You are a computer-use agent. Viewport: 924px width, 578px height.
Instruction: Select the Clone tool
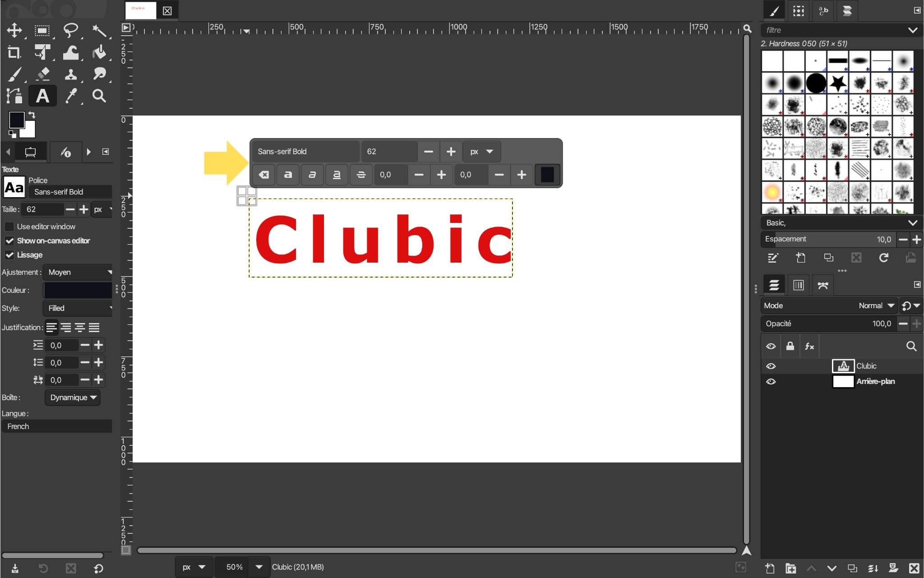click(71, 74)
